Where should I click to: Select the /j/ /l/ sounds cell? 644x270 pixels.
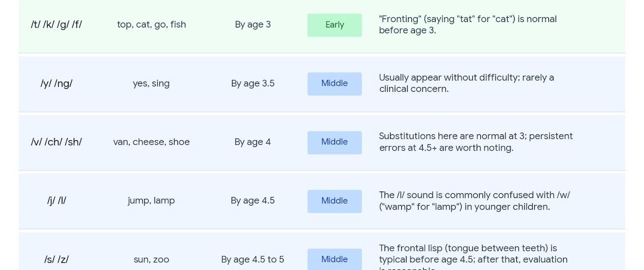56,201
